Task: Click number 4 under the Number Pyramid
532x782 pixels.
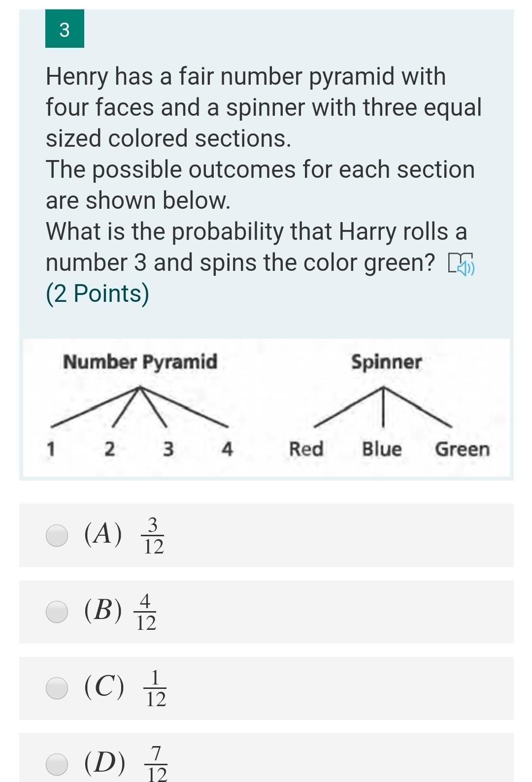Action: 227,449
